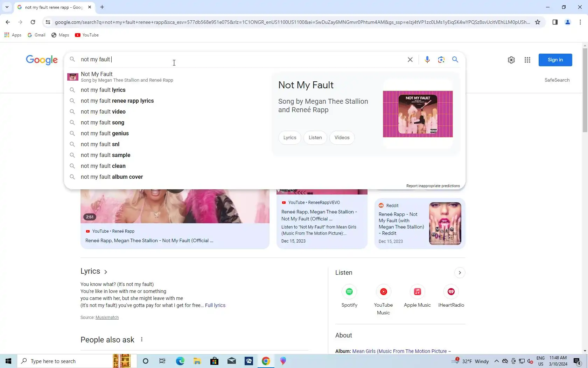Select the 'not my fault renee rapp' tab
The width and height of the screenshot is (588, 368).
(x=54, y=7)
